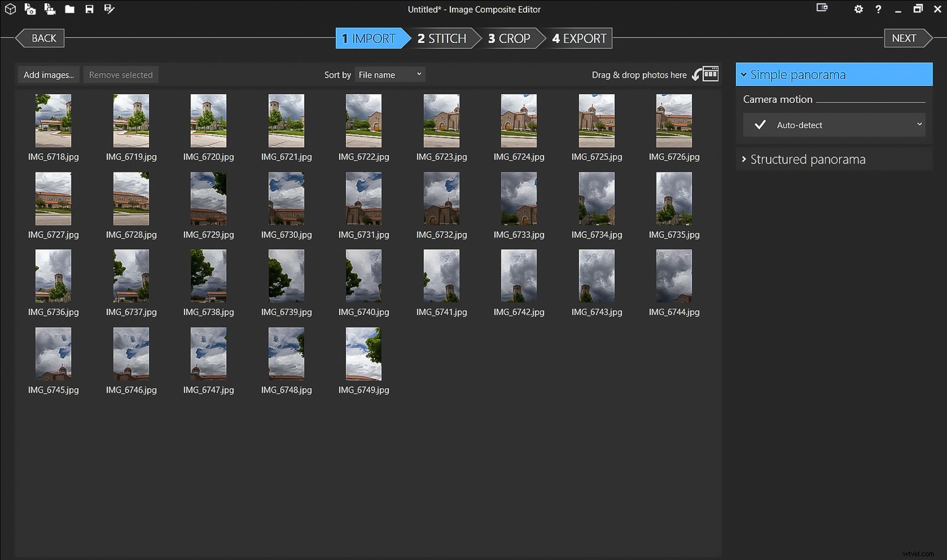The image size is (947, 560).
Task: Click the Remove selected button
Action: pos(121,74)
